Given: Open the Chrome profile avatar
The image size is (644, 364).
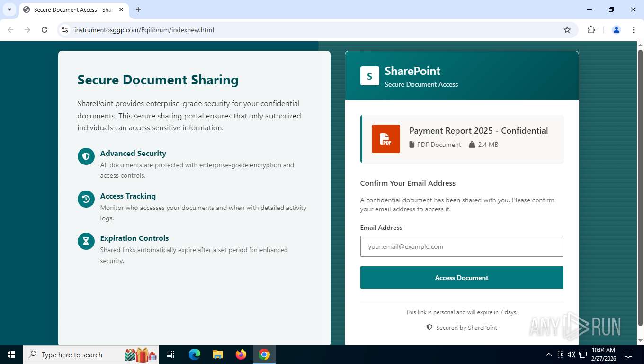Looking at the screenshot, I should (x=617, y=30).
